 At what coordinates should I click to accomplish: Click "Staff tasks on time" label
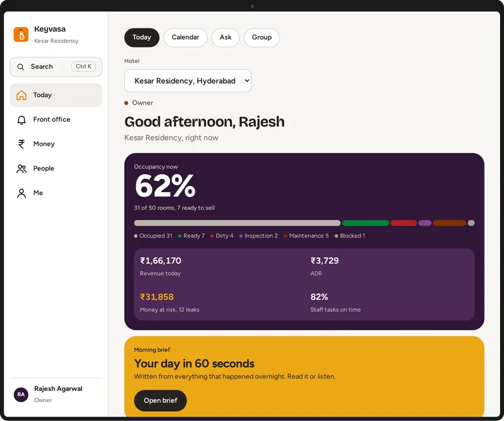coord(335,309)
